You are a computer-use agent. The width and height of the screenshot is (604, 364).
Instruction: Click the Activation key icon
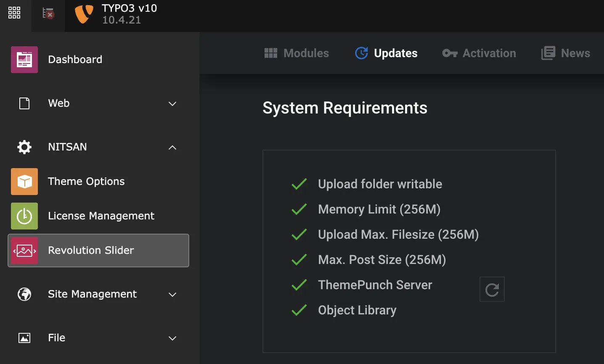[x=450, y=53]
